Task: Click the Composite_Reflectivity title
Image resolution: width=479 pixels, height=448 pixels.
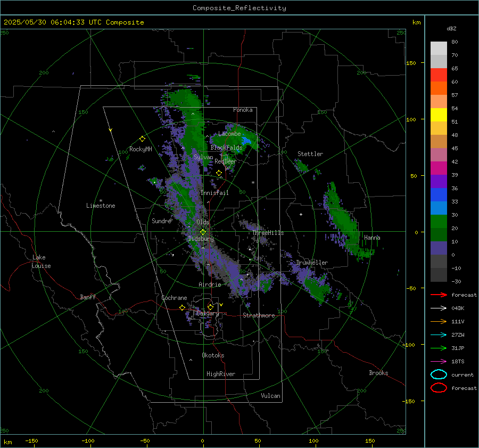Action: coord(240,8)
